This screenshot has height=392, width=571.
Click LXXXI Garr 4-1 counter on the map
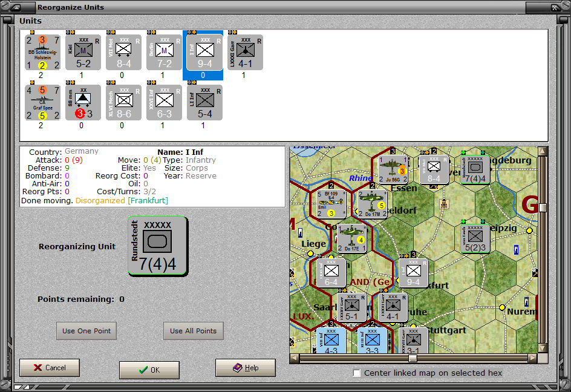pos(393,307)
